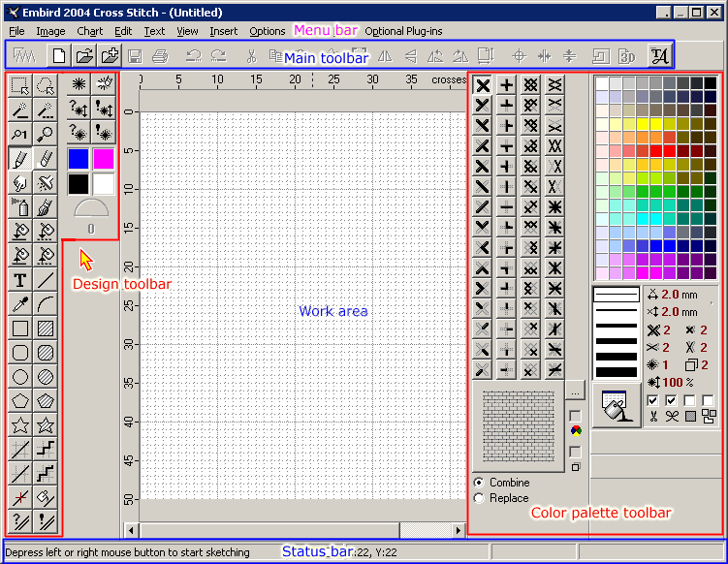Click the right arrow of horizontal scrollbar
Viewport: 728px width, 564px height.
coord(459,530)
